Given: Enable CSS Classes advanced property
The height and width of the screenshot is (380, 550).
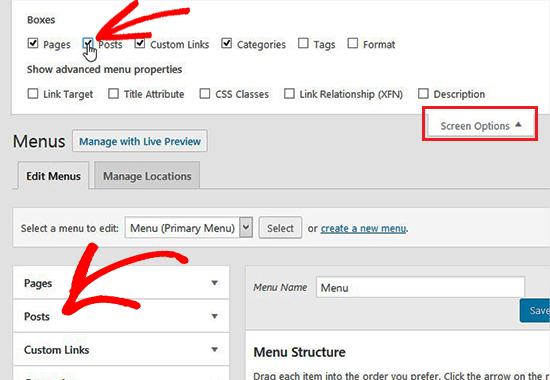Looking at the screenshot, I should (x=204, y=93).
